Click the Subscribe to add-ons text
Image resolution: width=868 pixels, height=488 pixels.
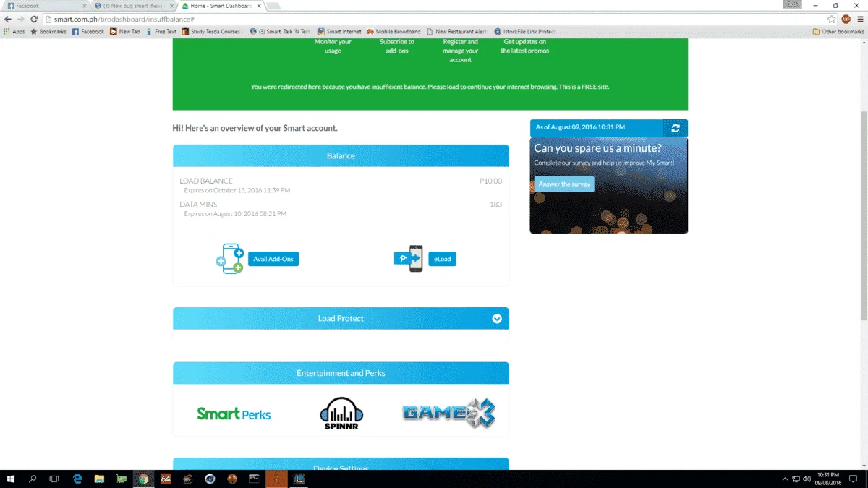(x=397, y=46)
